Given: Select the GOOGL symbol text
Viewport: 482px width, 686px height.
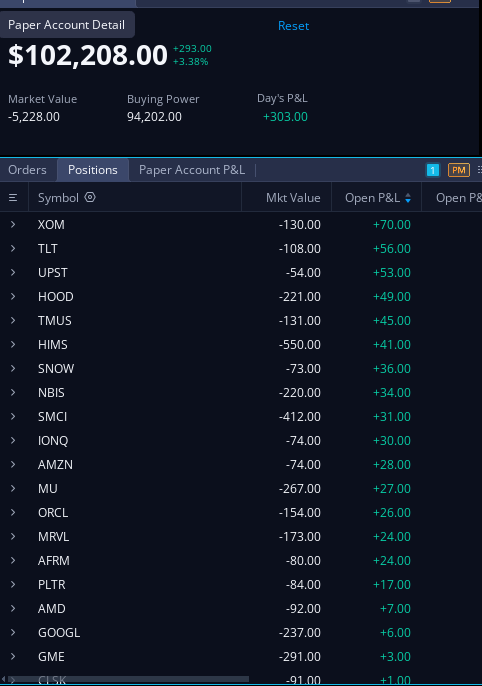Looking at the screenshot, I should [x=59, y=633].
